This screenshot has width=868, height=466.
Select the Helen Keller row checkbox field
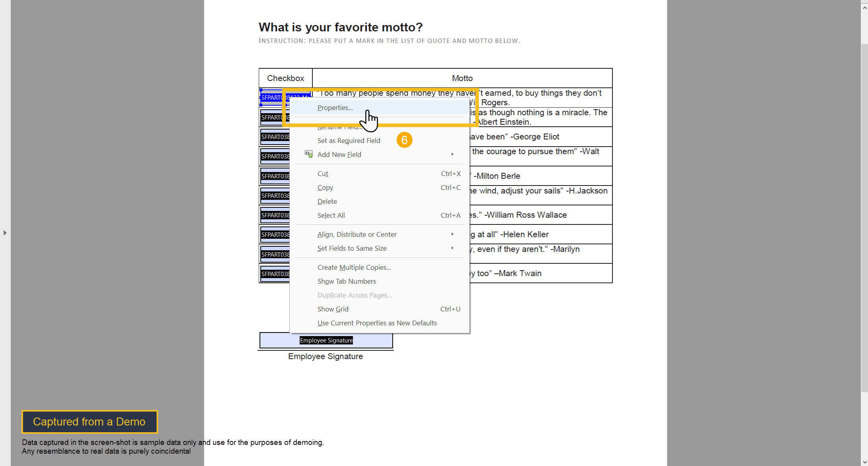pyautogui.click(x=275, y=235)
